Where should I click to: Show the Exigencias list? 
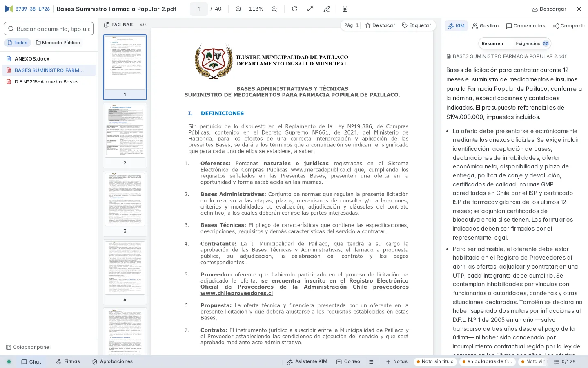click(532, 43)
